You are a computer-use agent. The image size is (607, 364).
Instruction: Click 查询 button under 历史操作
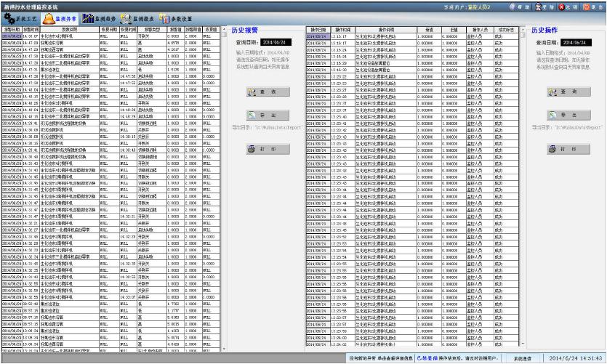[x=563, y=92]
